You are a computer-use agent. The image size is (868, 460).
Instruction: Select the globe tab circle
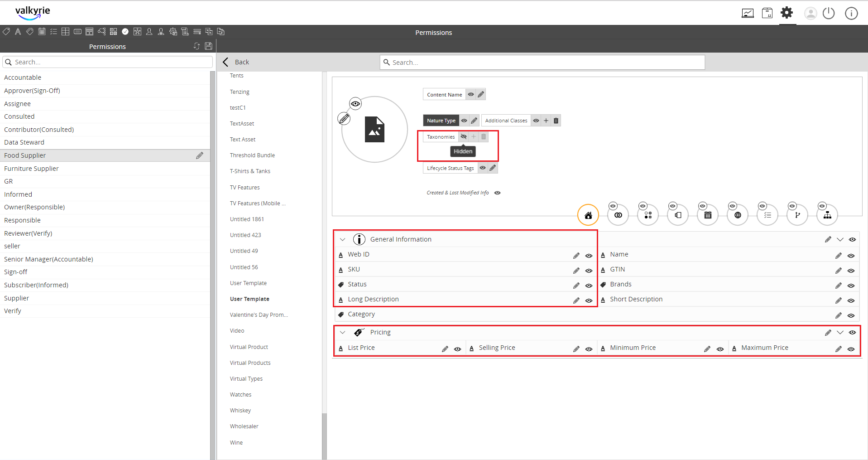point(738,215)
